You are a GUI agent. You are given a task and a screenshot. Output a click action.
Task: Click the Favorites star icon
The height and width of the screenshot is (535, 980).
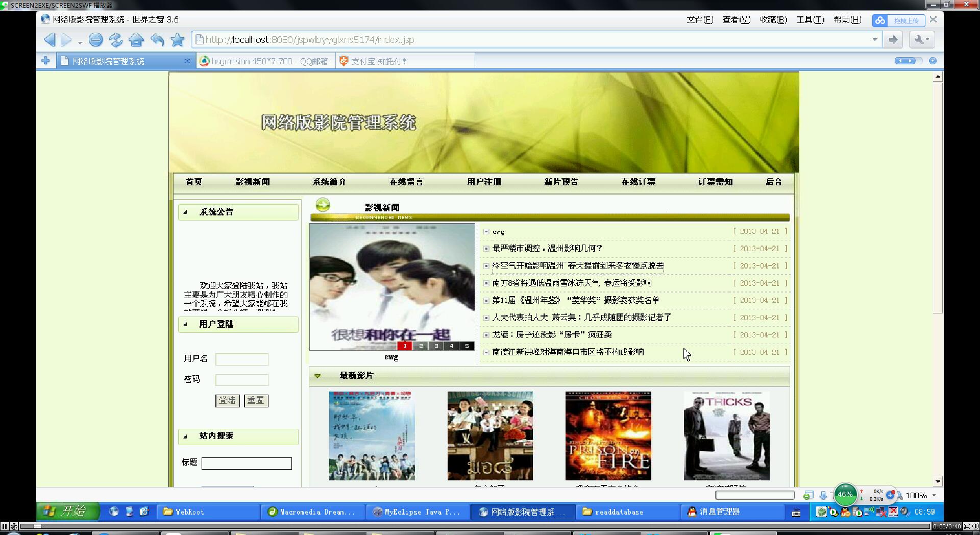point(178,39)
